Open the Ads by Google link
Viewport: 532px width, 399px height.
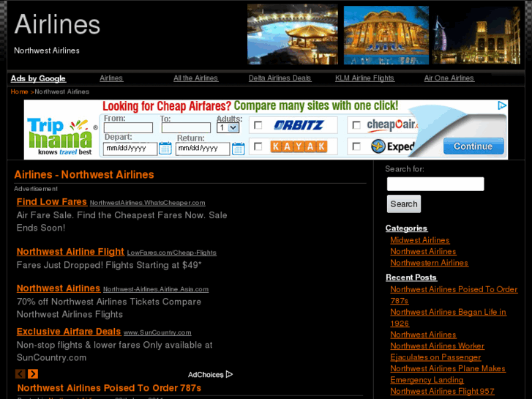coord(38,78)
